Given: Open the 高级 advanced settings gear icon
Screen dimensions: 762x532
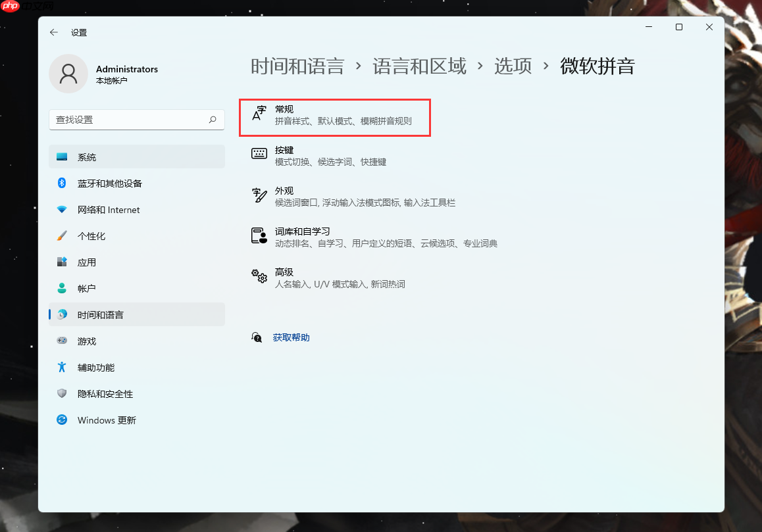Looking at the screenshot, I should point(259,277).
